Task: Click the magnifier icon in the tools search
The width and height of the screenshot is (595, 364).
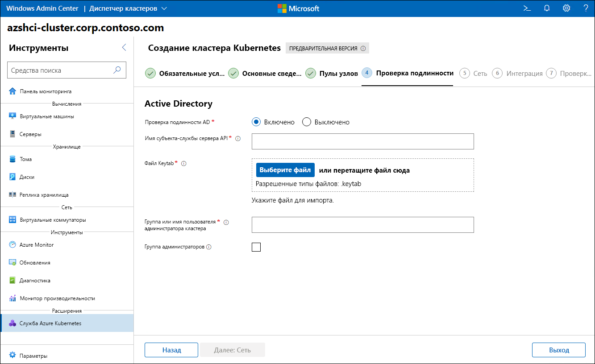Action: 117,70
